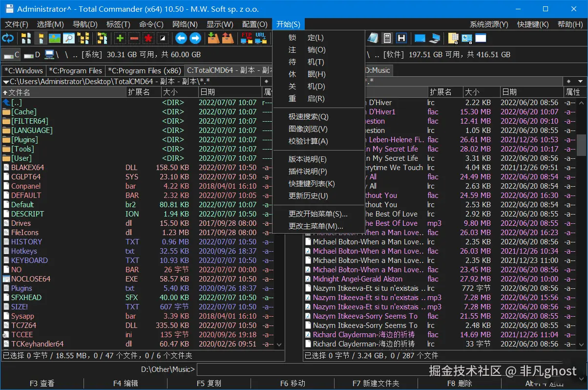This screenshot has height=390, width=588.
Task: Click the red asterisk invert selection icon
Action: tap(148, 38)
